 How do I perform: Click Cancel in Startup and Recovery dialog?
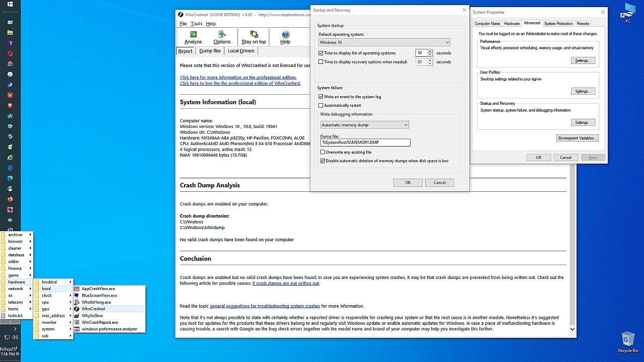(439, 183)
